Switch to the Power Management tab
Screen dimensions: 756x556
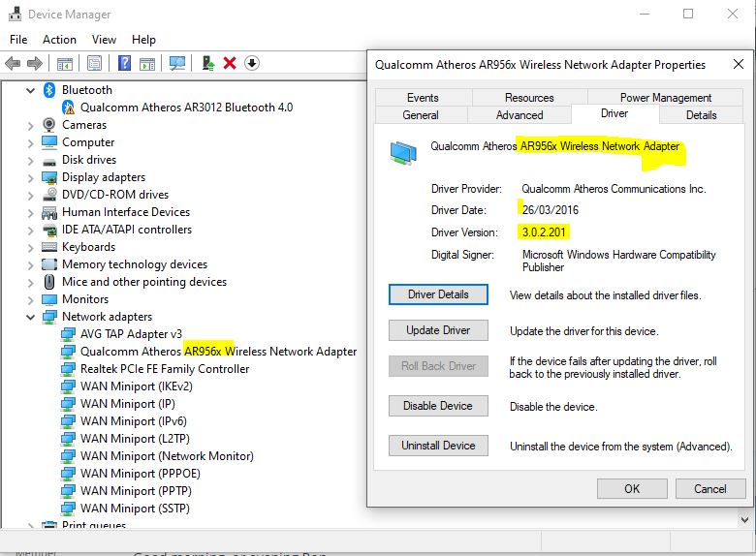coord(665,97)
